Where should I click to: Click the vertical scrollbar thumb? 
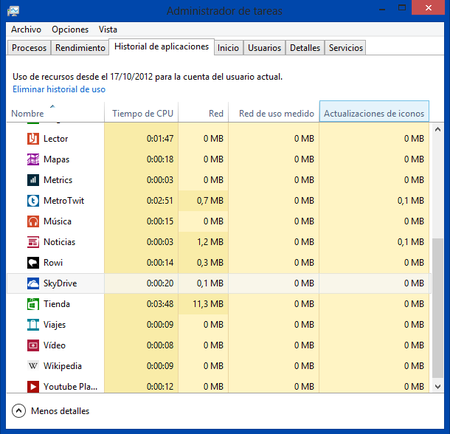[x=438, y=308]
